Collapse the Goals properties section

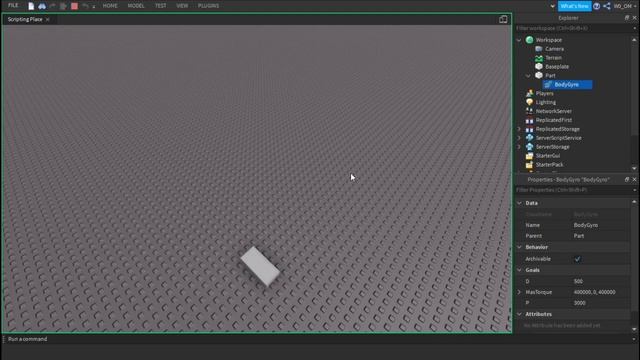pyautogui.click(x=519, y=270)
